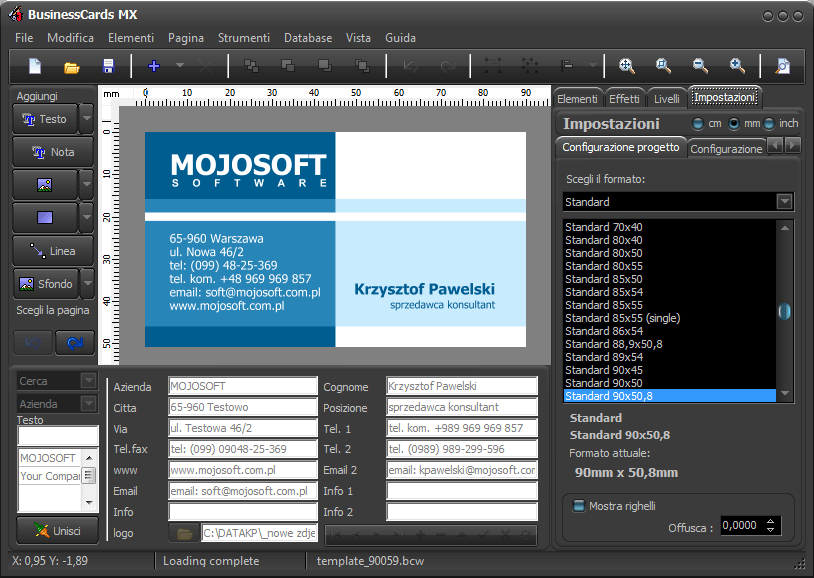Viewport: 814px width, 578px height.
Task: Save project using the floppy disk icon
Action: coord(108,66)
